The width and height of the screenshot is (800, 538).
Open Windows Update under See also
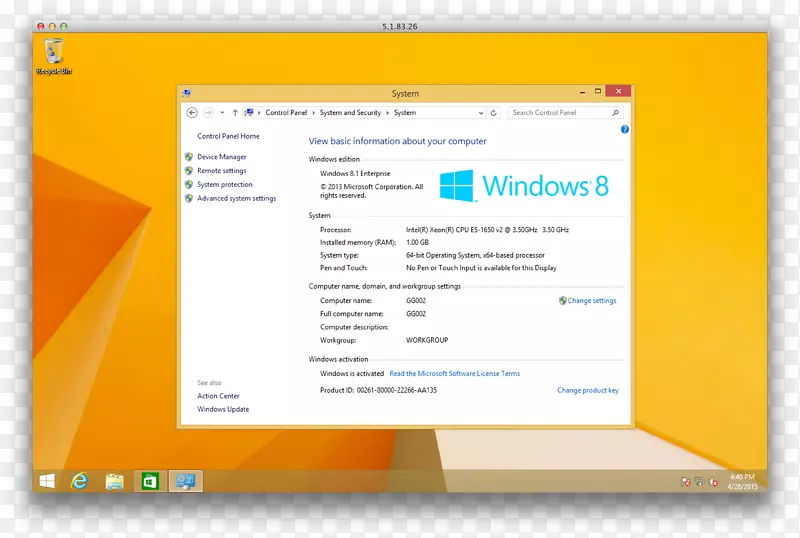point(223,409)
